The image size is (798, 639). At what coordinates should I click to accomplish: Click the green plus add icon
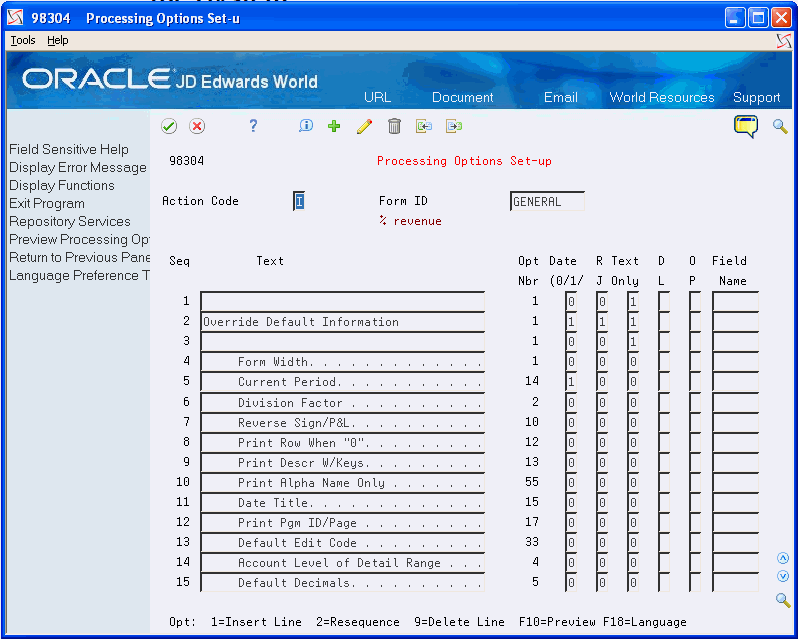[x=334, y=126]
